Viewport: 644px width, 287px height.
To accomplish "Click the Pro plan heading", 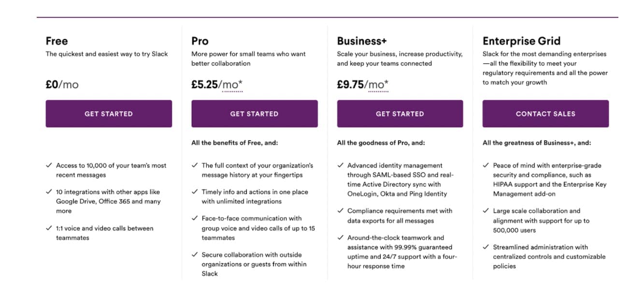I will coord(200,41).
